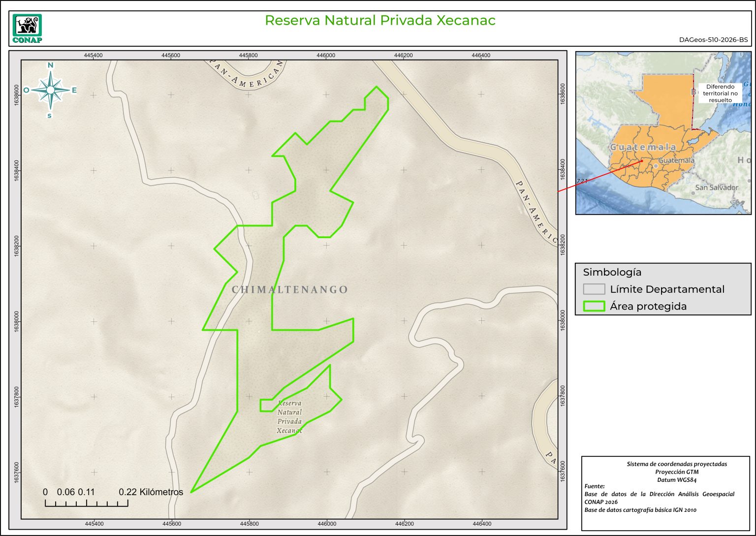Screen dimensions: 756x536
Task: Click the scale bar in kilometers
Action: (87, 503)
